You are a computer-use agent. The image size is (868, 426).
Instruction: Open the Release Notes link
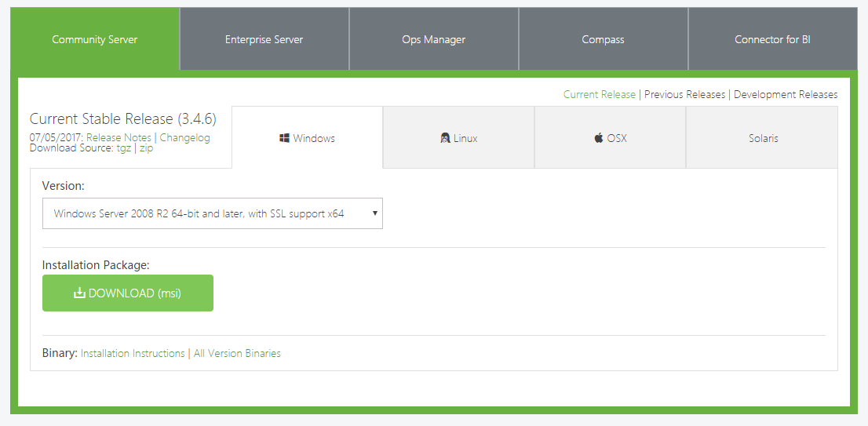pos(119,137)
